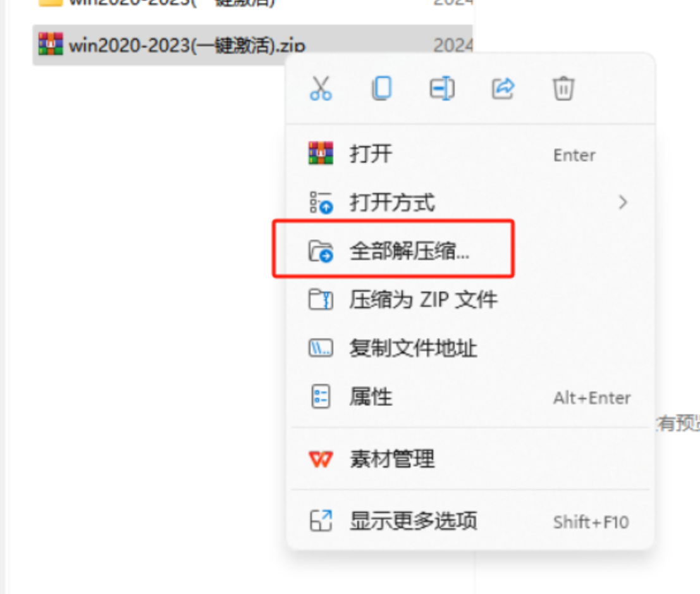Click the zip folder icon for 压缩为 ZIP 文件
This screenshot has width=700, height=594.
click(321, 299)
